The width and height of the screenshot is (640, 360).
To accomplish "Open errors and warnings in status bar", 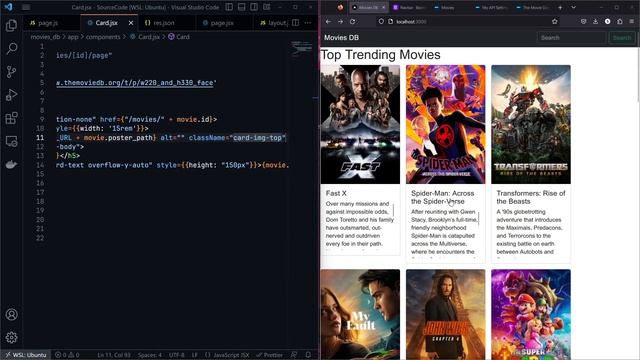I will (x=67, y=355).
